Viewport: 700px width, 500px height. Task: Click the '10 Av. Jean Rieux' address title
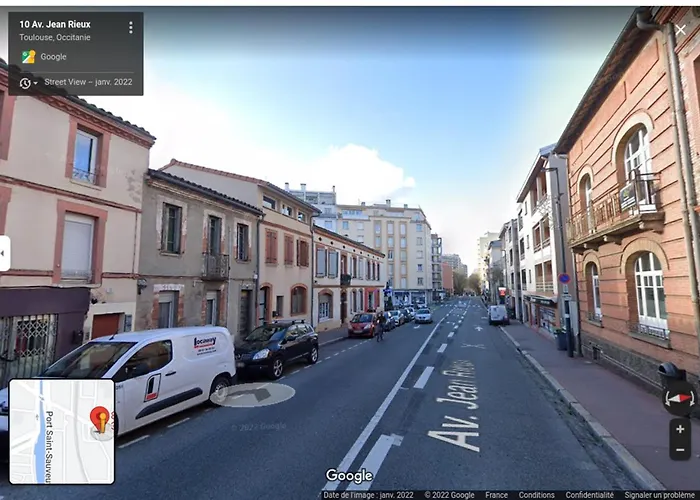[55, 25]
